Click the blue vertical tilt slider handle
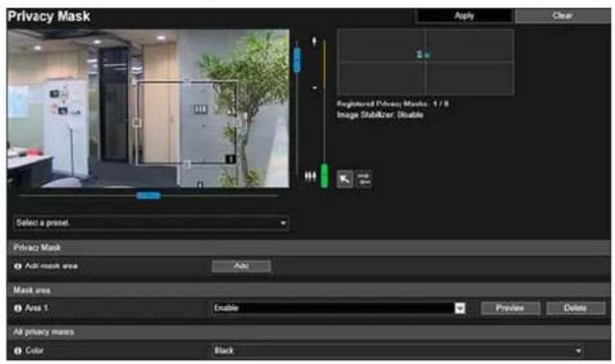 point(297,60)
